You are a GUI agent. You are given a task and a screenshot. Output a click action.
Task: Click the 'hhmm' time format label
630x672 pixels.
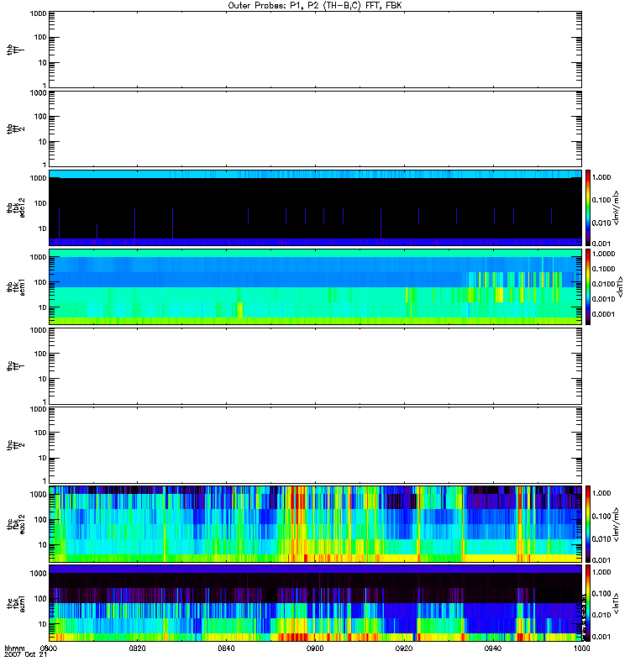click(x=14, y=648)
